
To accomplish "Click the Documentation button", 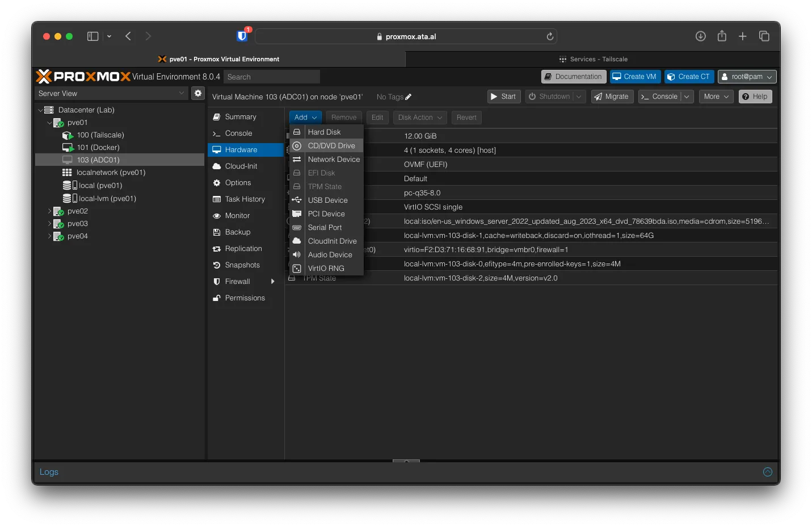I will coord(574,77).
